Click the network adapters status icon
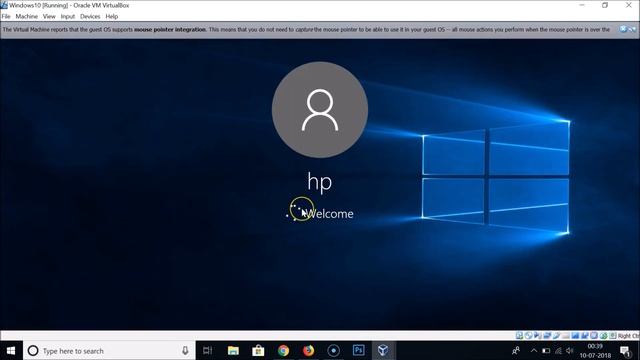Image resolution: width=640 pixels, height=360 pixels. click(x=547, y=336)
